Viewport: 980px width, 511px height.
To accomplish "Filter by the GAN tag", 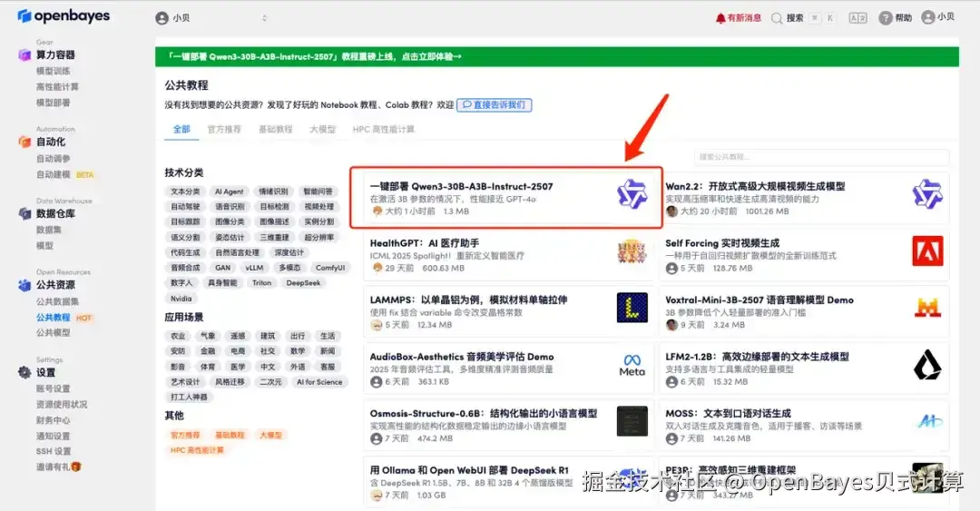I will coord(223,268).
